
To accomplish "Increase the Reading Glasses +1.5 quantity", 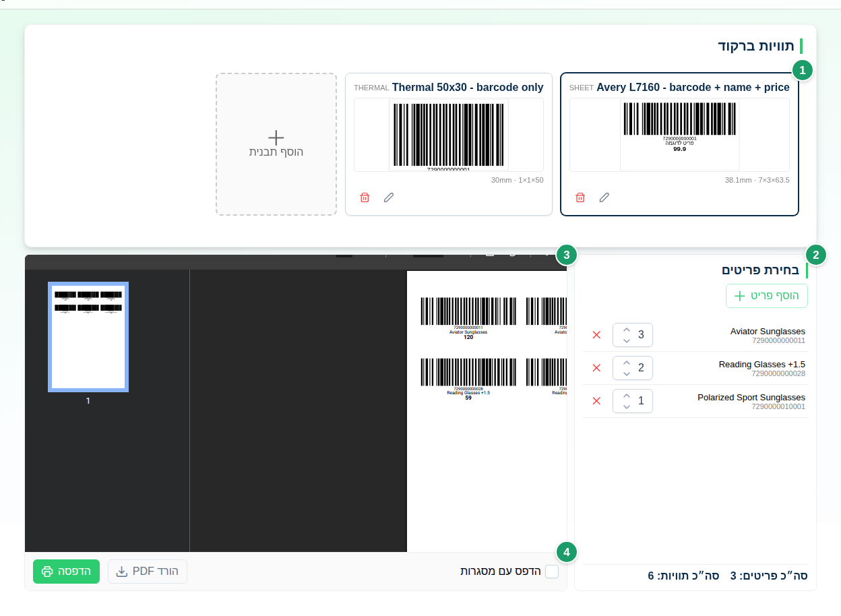I will [x=627, y=363].
